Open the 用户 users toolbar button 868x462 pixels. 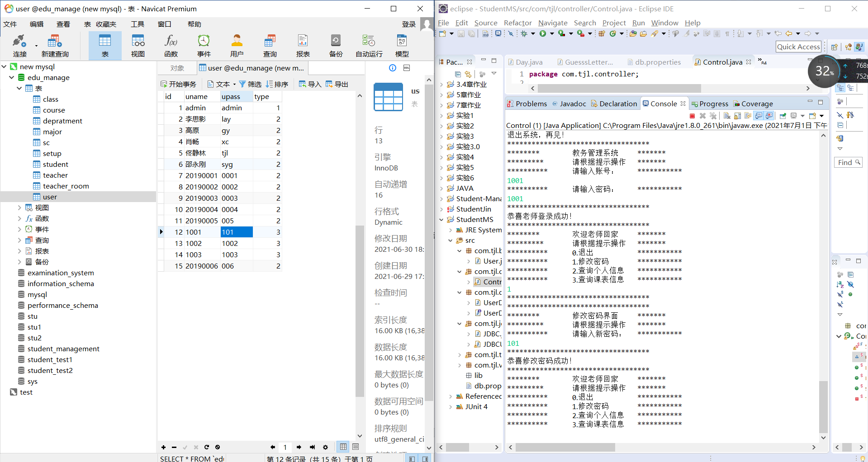(x=237, y=46)
